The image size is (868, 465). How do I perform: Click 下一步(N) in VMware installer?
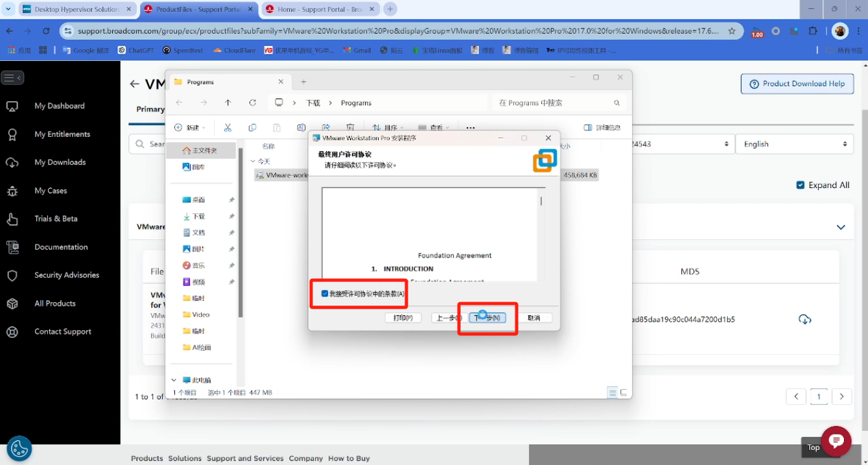click(x=487, y=318)
